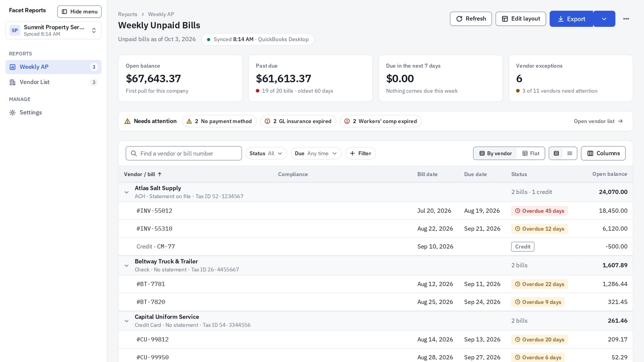This screenshot has width=644, height=362.
Task: Click the Vendor List building icon
Action: (12, 82)
